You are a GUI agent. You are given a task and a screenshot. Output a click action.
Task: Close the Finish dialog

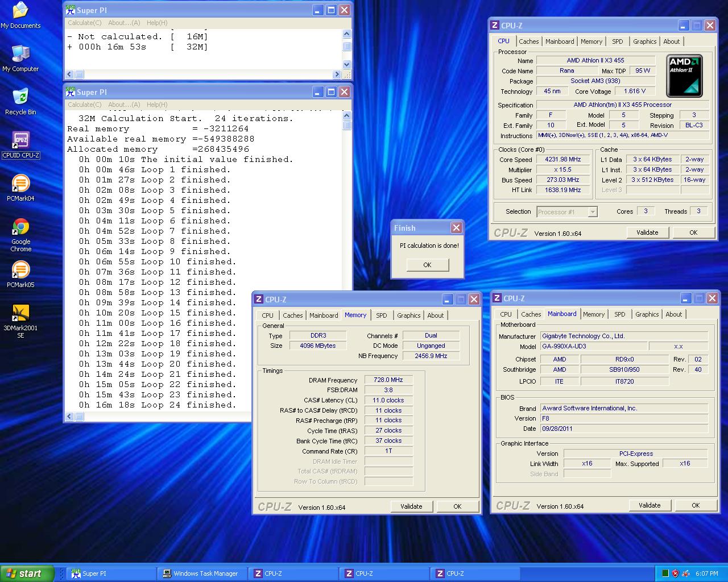pyautogui.click(x=456, y=227)
